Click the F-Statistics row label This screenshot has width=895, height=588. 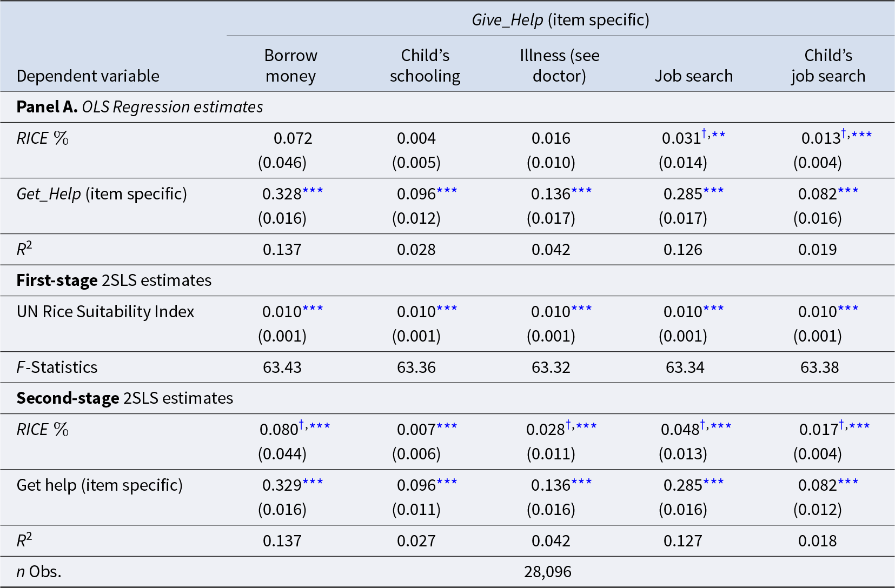pos(57,367)
